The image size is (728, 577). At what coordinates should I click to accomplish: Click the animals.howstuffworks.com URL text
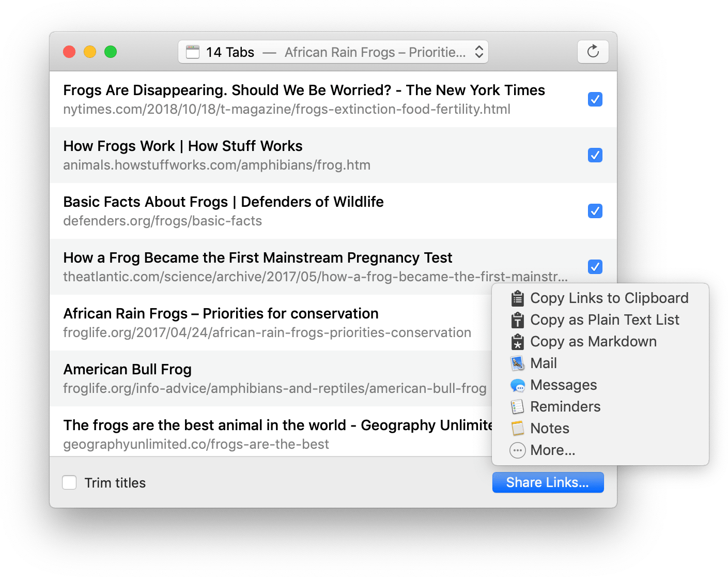[216, 165]
